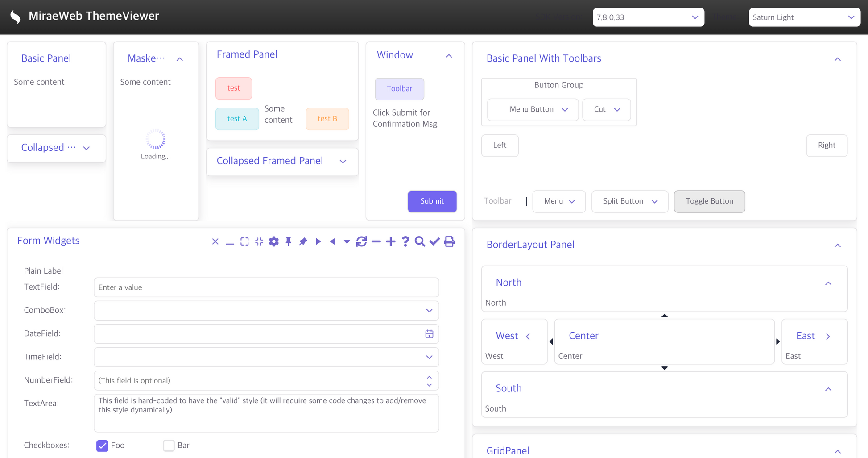Click the pin tool in Form Widgets
Viewport: 868px width, 458px height.
pyautogui.click(x=289, y=241)
